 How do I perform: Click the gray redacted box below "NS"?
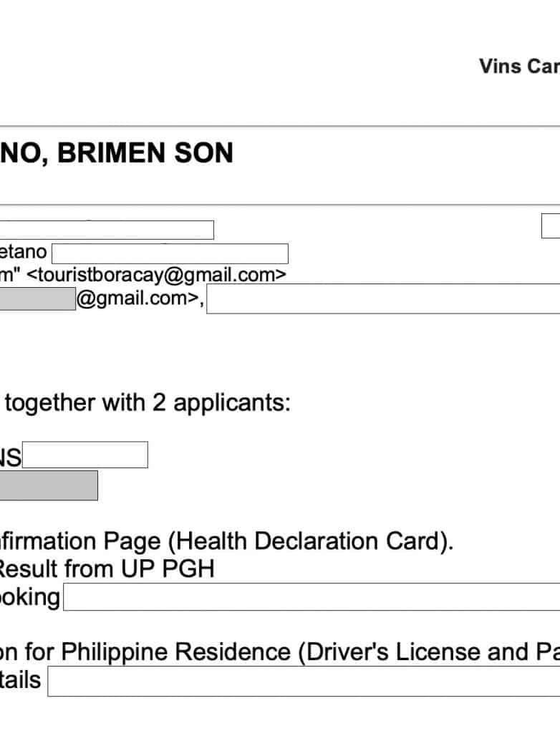[x=48, y=485]
